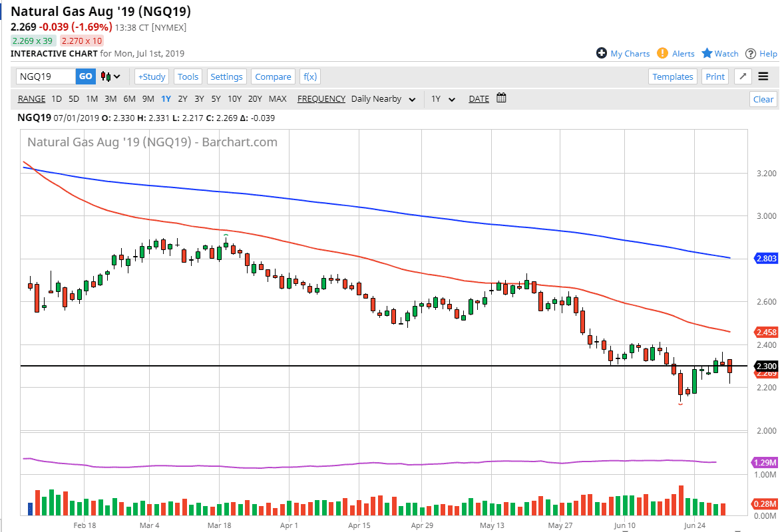
Task: Open the 1Y period dropdown
Action: coord(443,99)
